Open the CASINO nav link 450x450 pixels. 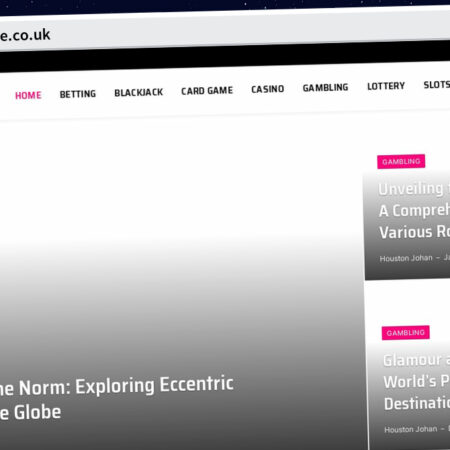[268, 89]
